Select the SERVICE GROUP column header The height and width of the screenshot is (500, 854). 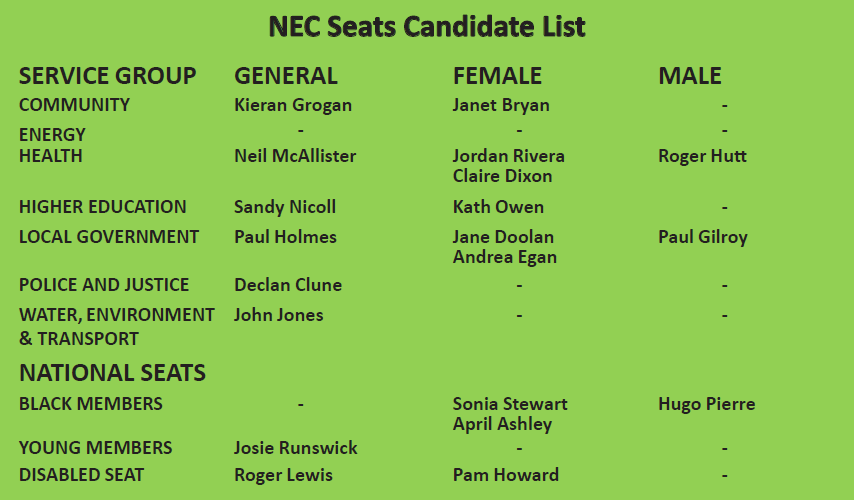click(x=107, y=76)
